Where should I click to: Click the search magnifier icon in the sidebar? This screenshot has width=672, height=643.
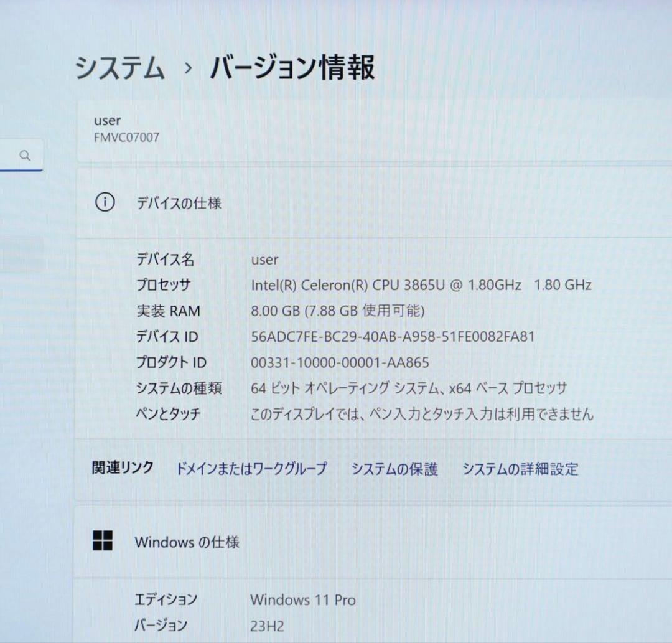pyautogui.click(x=25, y=155)
